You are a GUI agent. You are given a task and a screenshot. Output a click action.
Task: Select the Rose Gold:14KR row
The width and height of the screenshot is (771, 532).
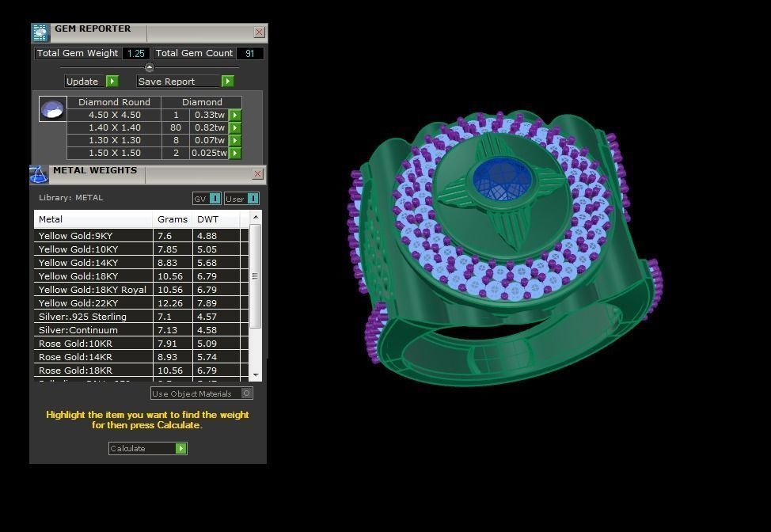pos(141,357)
